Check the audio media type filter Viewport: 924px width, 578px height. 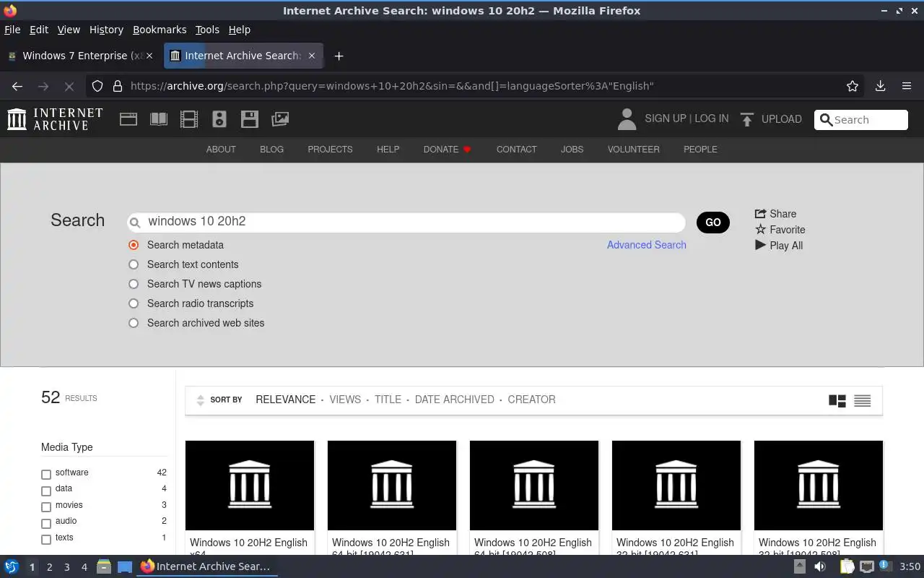point(46,523)
